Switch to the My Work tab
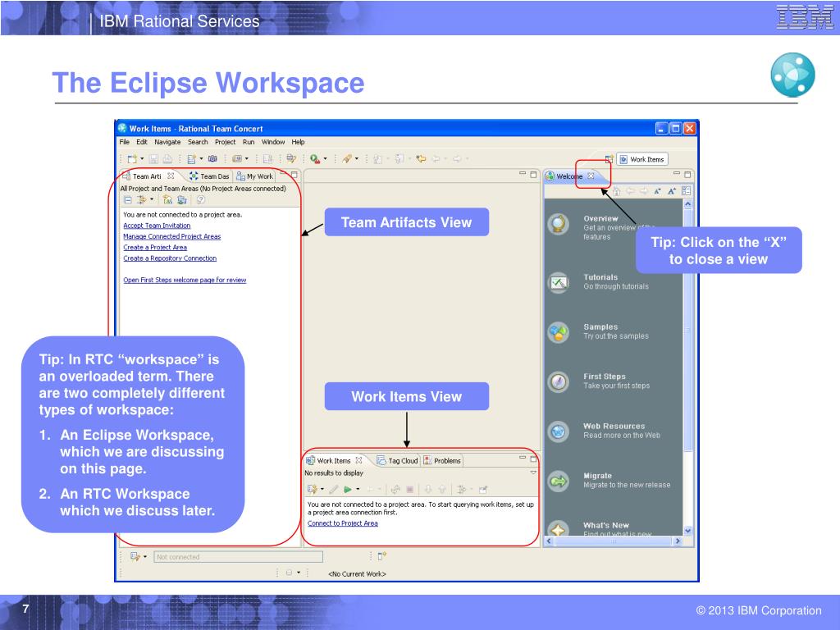840x630 pixels. pyautogui.click(x=255, y=176)
